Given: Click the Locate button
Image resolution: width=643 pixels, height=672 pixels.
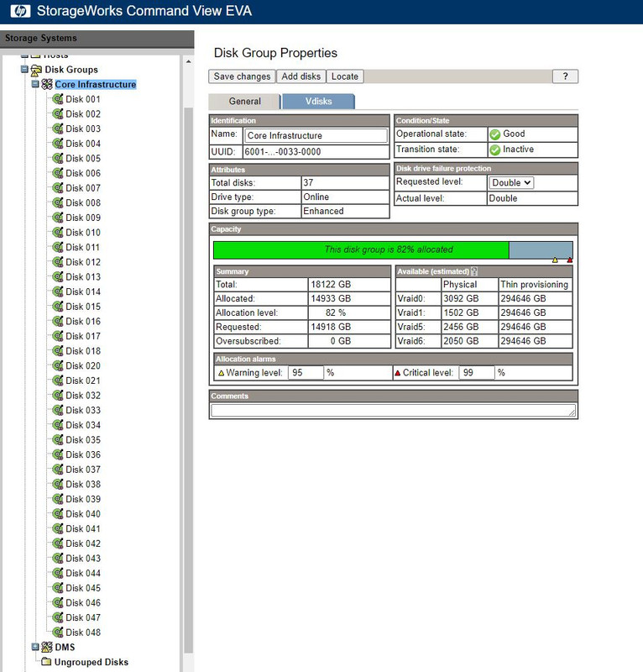Looking at the screenshot, I should (x=345, y=76).
